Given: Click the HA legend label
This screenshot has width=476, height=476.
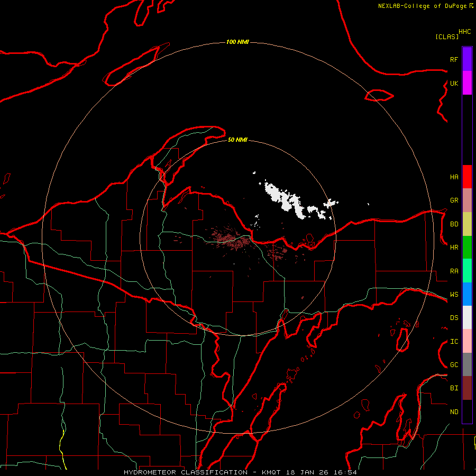Looking at the screenshot, I should 454,177.
